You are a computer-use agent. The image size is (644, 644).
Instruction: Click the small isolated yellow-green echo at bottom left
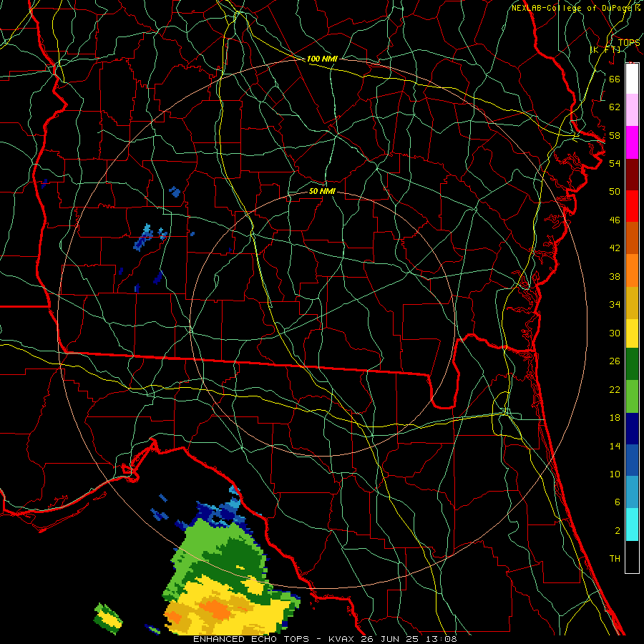[x=108, y=618]
